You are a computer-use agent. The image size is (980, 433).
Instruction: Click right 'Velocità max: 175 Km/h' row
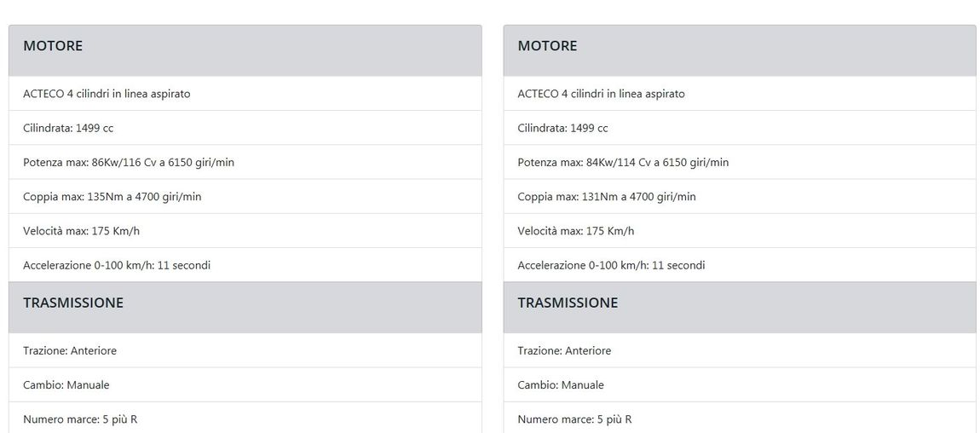pyautogui.click(x=740, y=231)
